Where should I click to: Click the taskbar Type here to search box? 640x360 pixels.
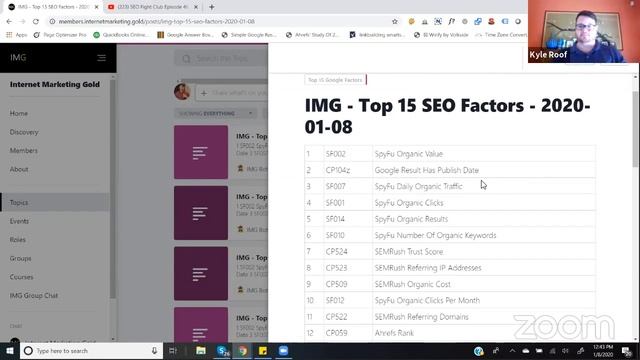[x=91, y=351]
